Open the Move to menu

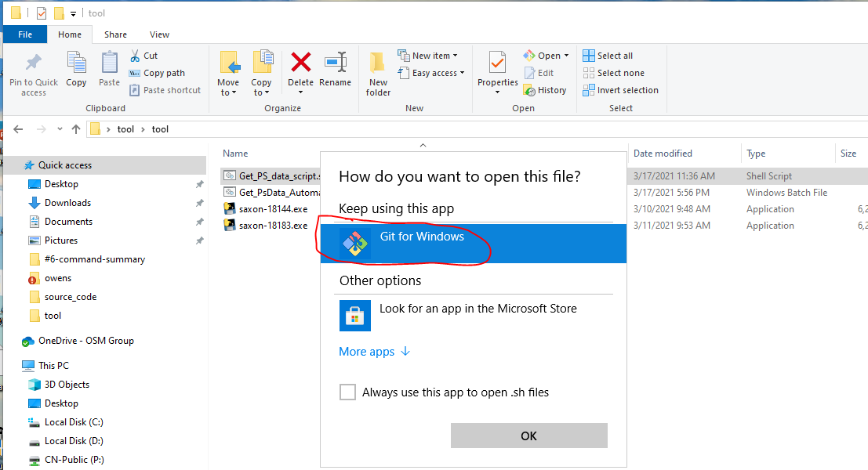(229, 74)
